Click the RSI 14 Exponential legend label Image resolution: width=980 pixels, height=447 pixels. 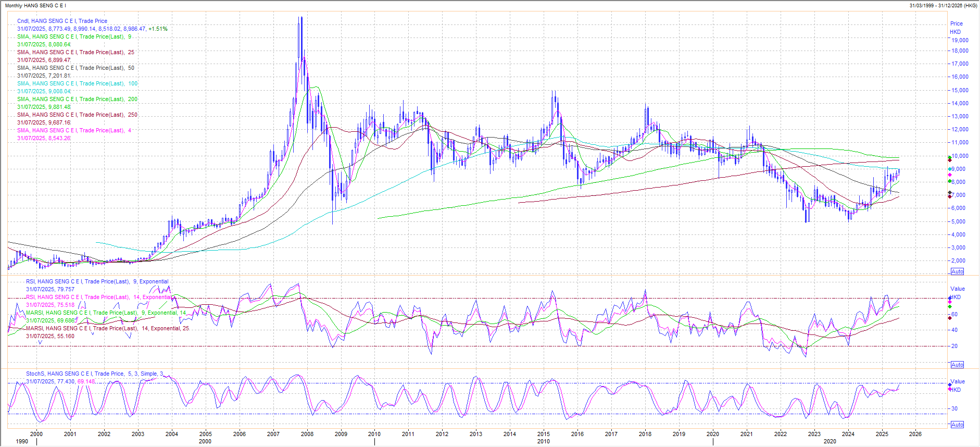(x=99, y=297)
